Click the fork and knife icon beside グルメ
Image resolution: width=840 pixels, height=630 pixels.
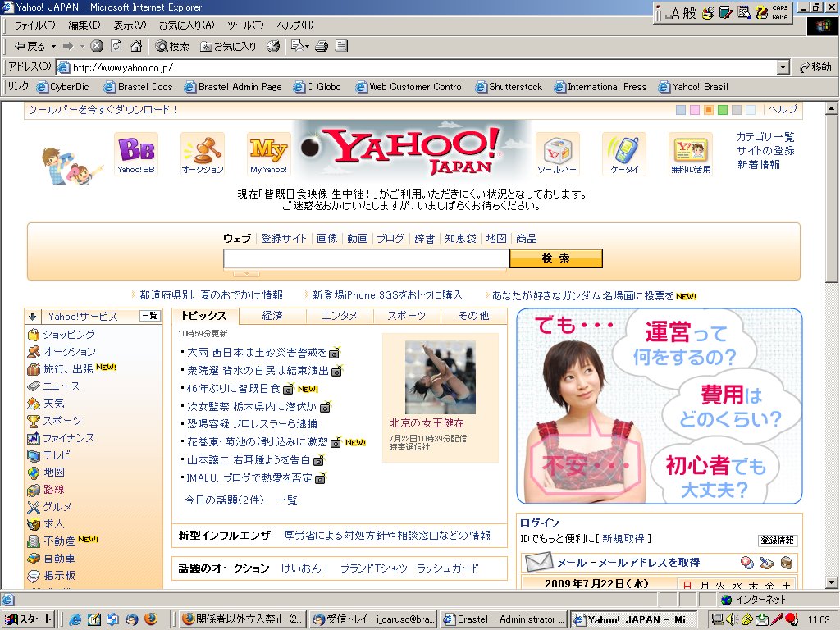[x=33, y=507]
